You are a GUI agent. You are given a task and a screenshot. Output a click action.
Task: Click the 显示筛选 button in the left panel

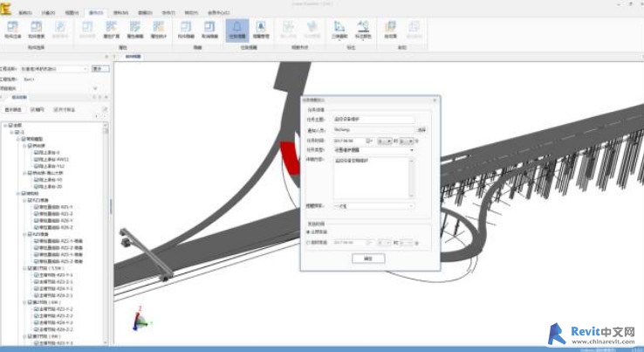point(13,110)
